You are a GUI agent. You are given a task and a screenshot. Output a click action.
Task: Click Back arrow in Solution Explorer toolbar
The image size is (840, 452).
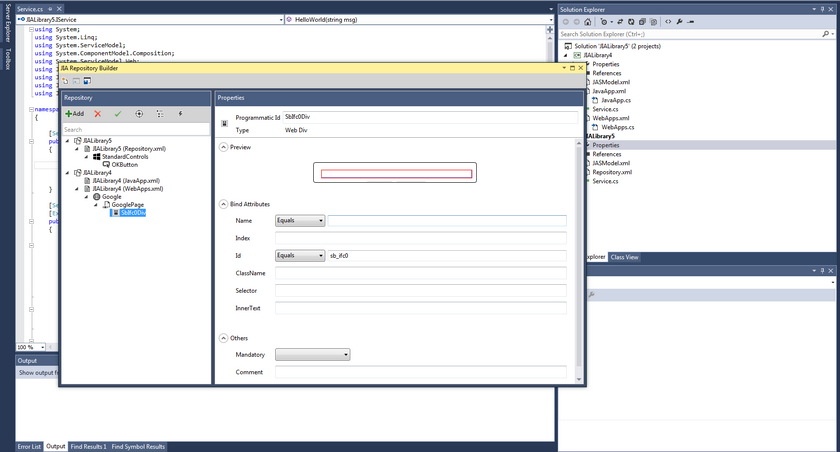566,22
